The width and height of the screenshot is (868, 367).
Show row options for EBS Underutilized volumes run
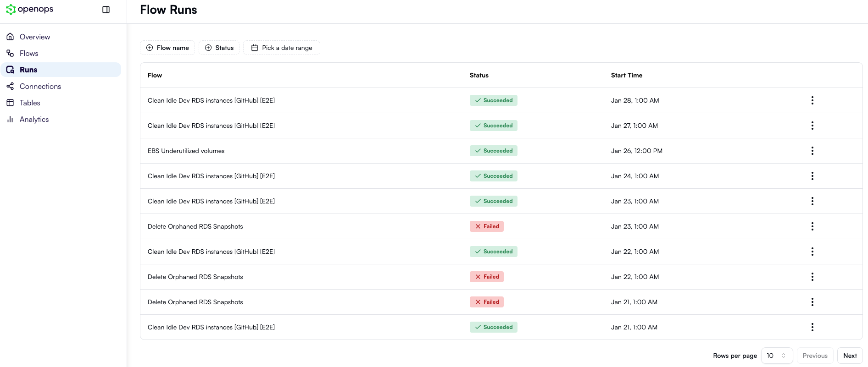tap(812, 151)
